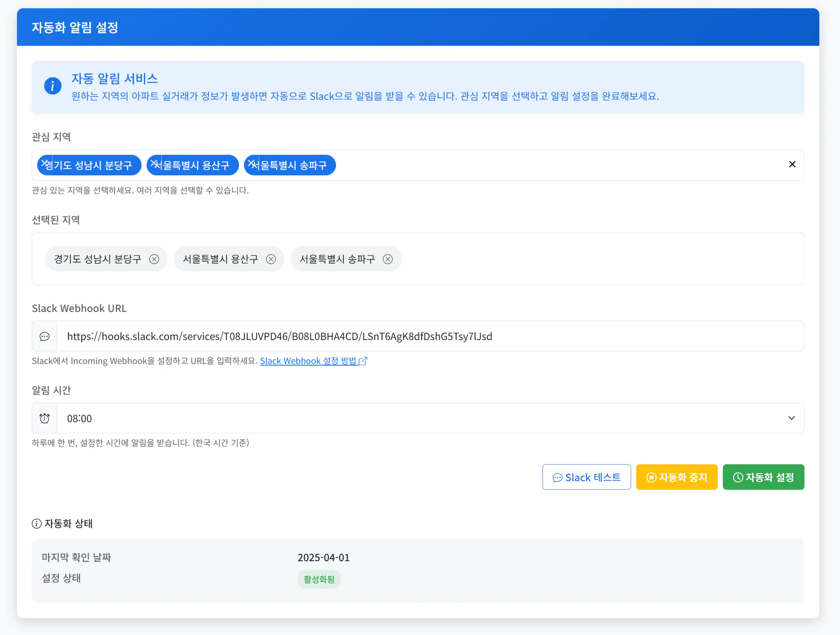This screenshot has width=840, height=635.
Task: Click the 활성화됨 status badge
Action: pyautogui.click(x=319, y=579)
